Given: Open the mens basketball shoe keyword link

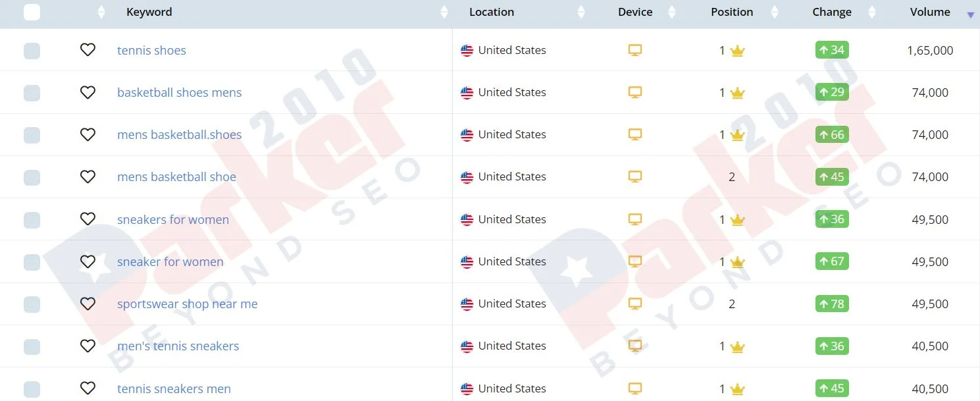Looking at the screenshot, I should pyautogui.click(x=176, y=176).
